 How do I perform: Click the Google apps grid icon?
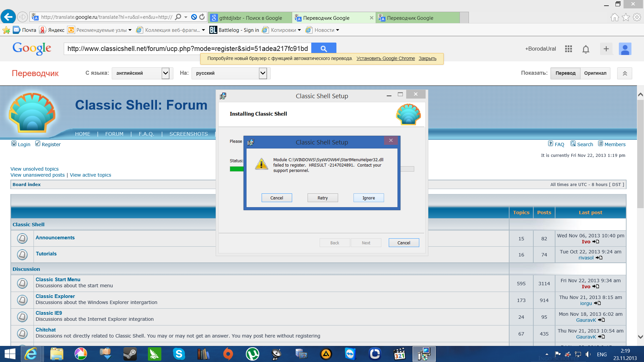568,49
